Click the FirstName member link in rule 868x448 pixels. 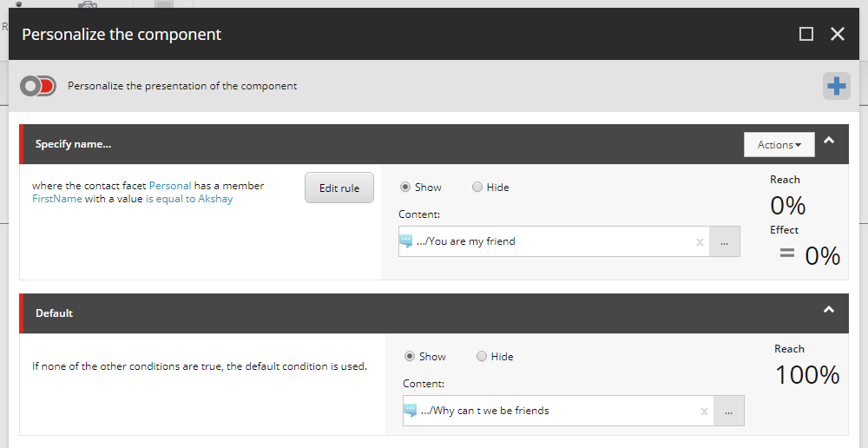click(57, 199)
